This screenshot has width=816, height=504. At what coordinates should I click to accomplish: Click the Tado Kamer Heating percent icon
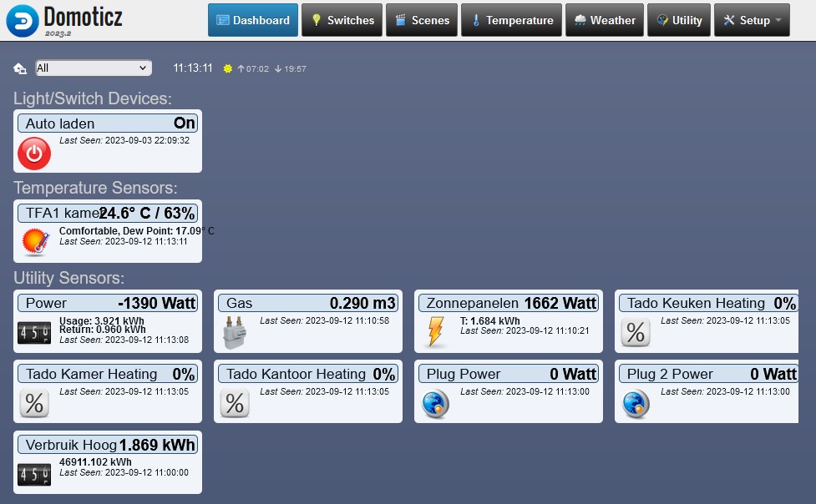click(34, 403)
